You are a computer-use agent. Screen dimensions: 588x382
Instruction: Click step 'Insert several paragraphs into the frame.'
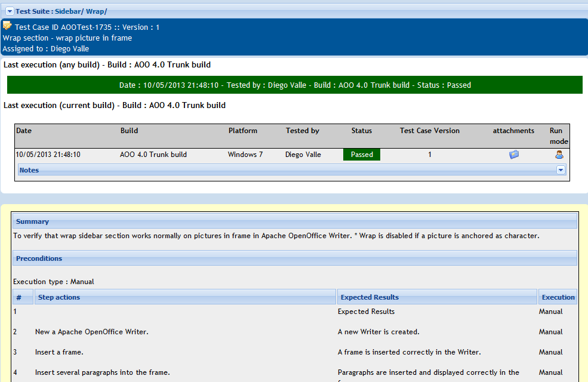[x=102, y=372]
